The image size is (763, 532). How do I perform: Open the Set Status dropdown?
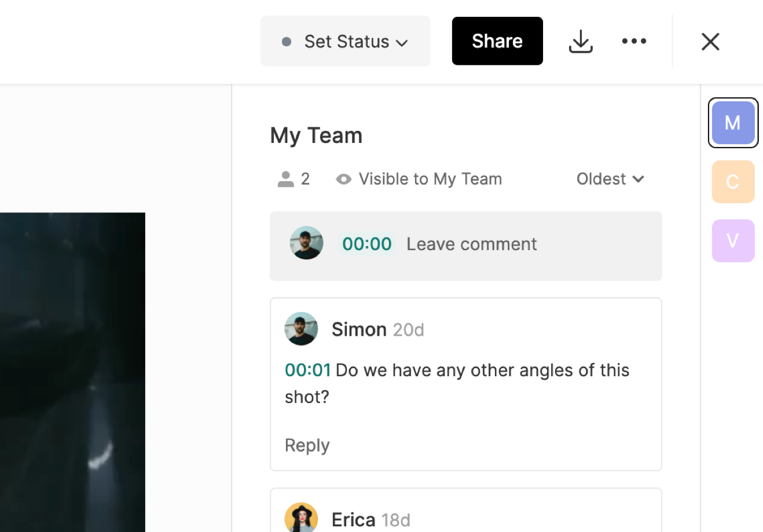tap(346, 42)
